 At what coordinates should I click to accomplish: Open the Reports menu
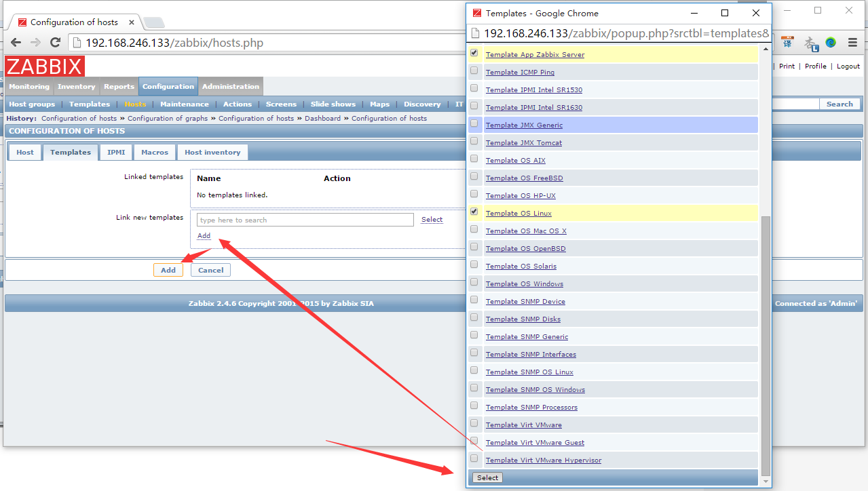click(x=119, y=87)
